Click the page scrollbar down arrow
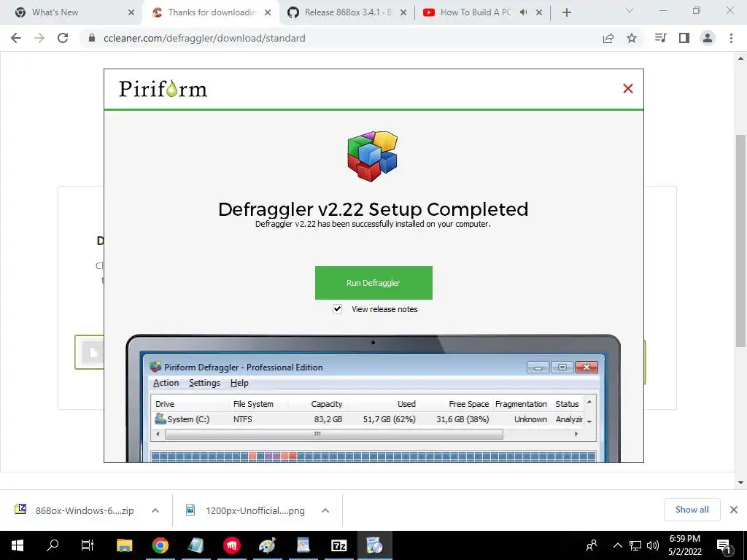This screenshot has width=747, height=560. [x=740, y=483]
